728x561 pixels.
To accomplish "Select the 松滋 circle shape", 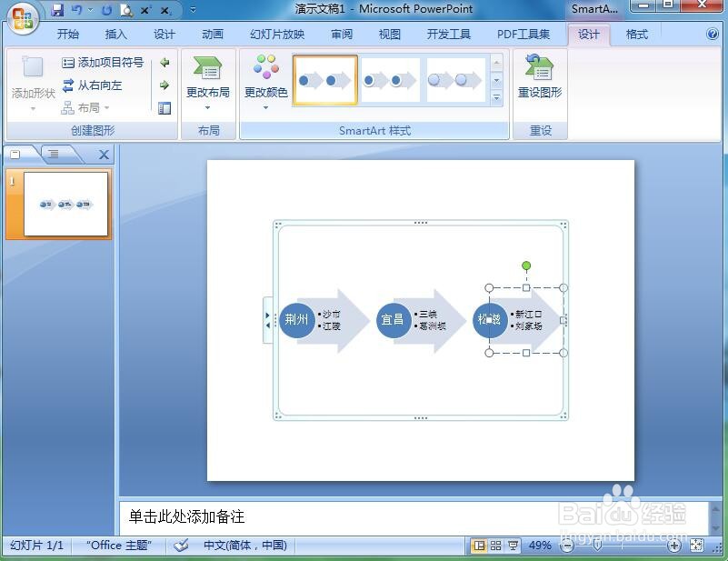I will [x=490, y=319].
